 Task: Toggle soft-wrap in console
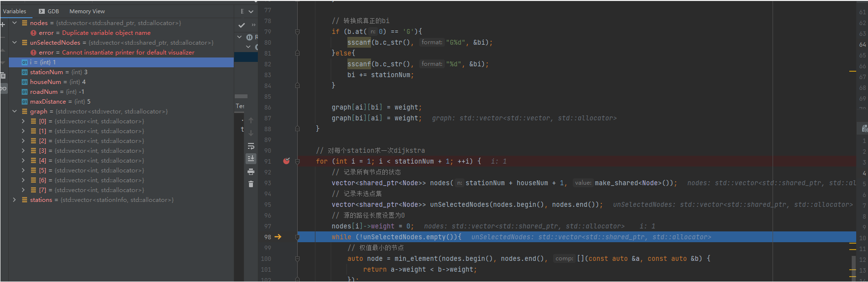pyautogui.click(x=251, y=146)
